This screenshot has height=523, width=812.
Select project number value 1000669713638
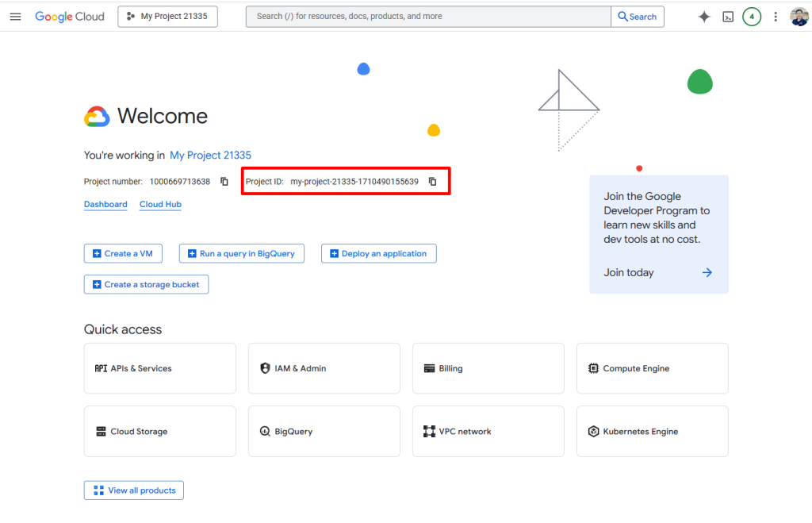tap(180, 182)
